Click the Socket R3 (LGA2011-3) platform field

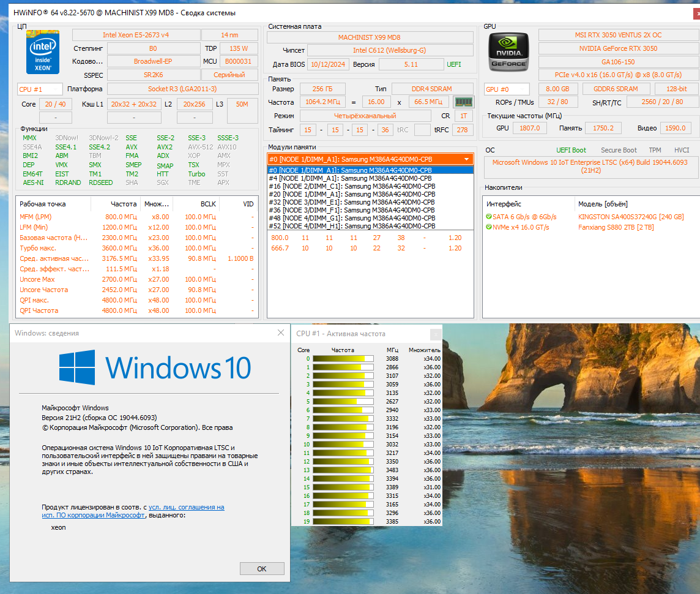point(182,89)
